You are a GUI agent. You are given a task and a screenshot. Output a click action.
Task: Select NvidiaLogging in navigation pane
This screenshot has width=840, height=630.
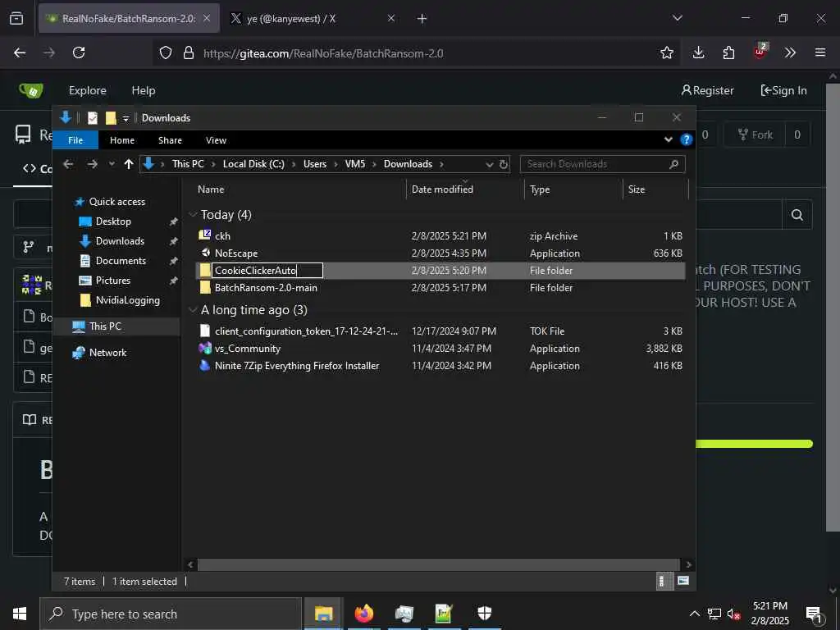tap(127, 300)
